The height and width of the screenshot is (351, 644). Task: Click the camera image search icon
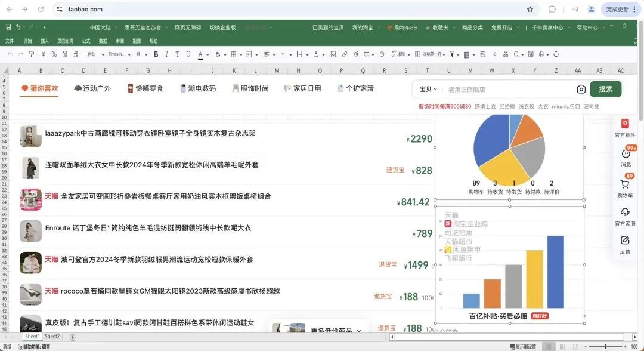pyautogui.click(x=581, y=89)
